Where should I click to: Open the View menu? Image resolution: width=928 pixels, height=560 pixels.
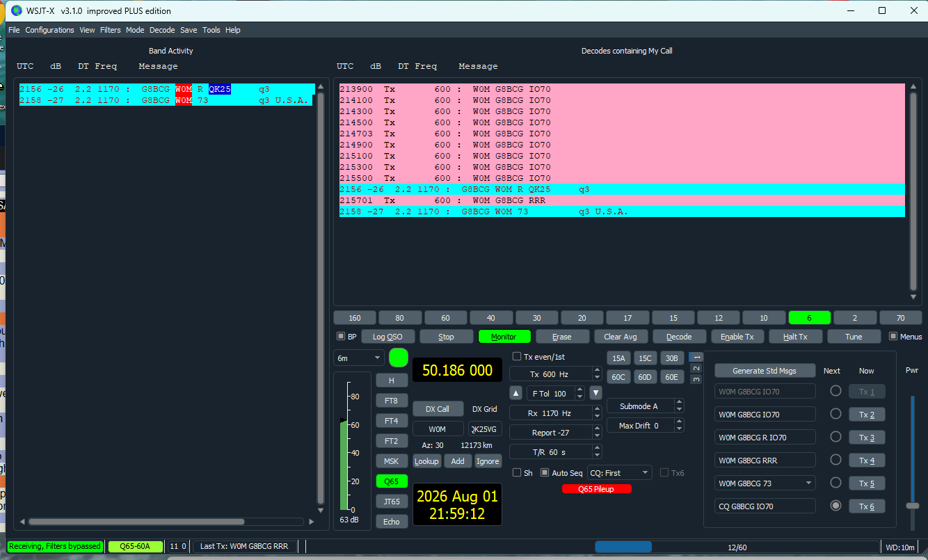[87, 30]
